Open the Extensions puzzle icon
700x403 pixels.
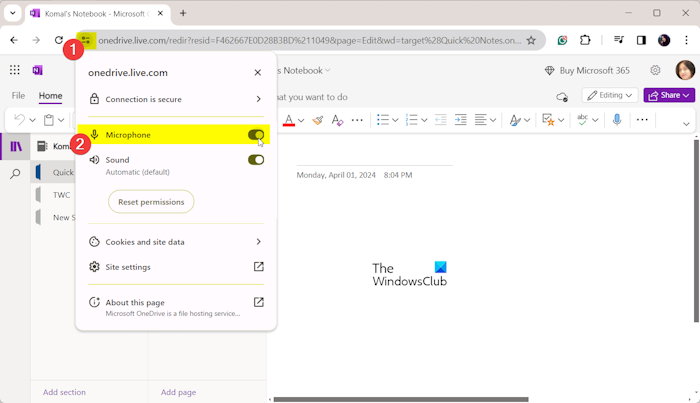[585, 40]
